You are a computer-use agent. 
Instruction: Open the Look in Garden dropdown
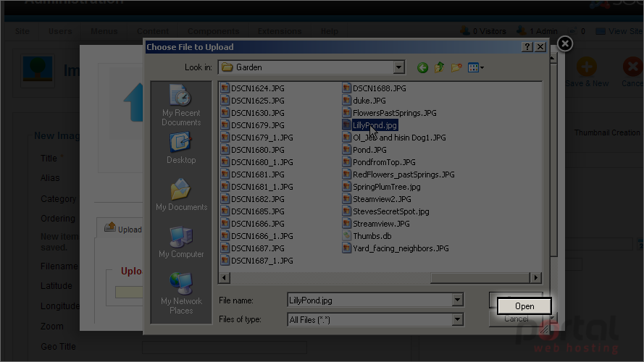click(398, 67)
